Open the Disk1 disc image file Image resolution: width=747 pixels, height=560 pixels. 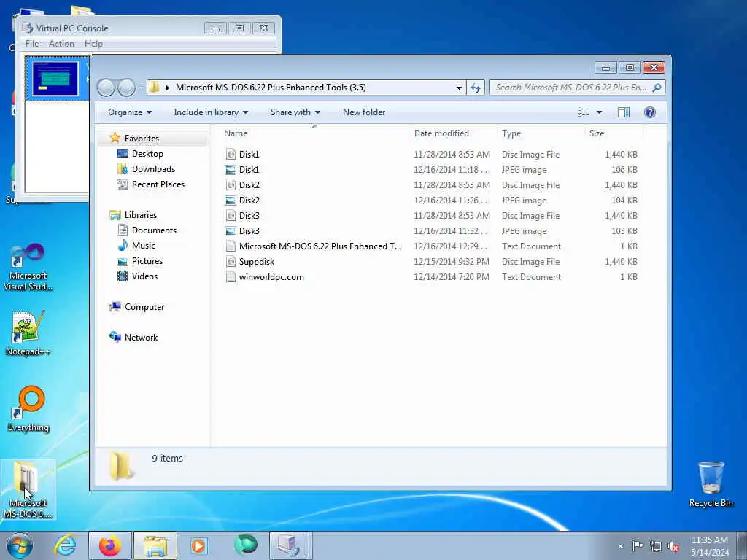[249, 155]
